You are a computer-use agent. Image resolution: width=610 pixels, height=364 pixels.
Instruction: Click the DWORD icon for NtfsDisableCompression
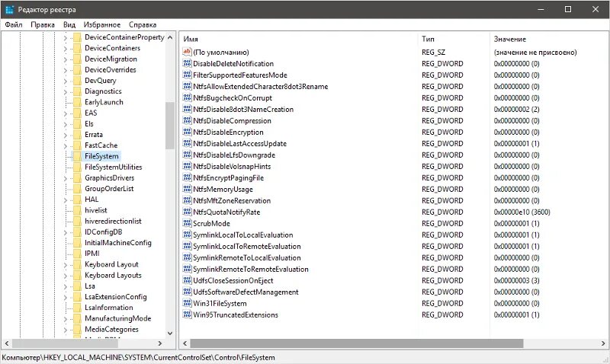click(x=187, y=120)
